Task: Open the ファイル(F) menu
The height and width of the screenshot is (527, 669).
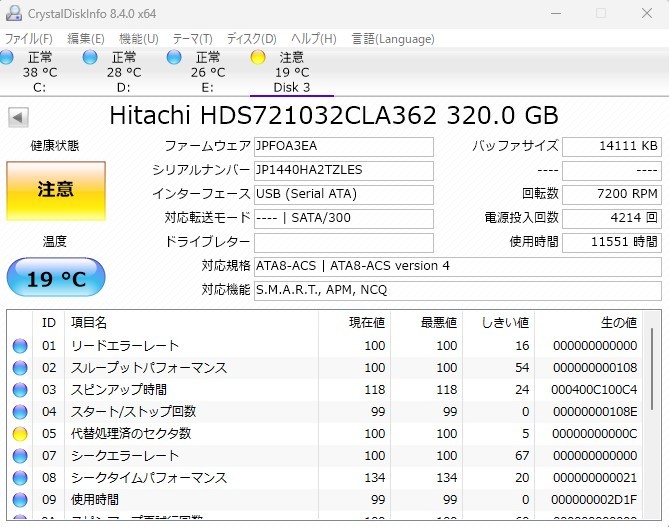Action: pos(29,39)
